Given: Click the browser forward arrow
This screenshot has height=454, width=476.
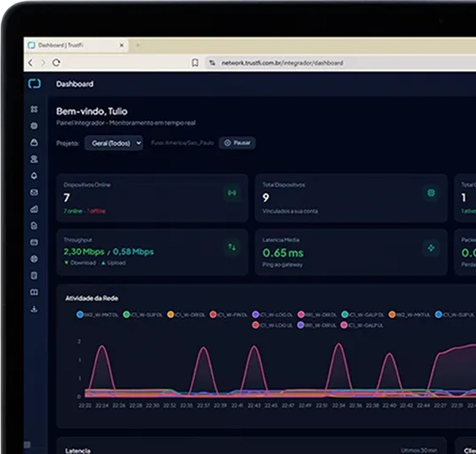Looking at the screenshot, I should [43, 62].
